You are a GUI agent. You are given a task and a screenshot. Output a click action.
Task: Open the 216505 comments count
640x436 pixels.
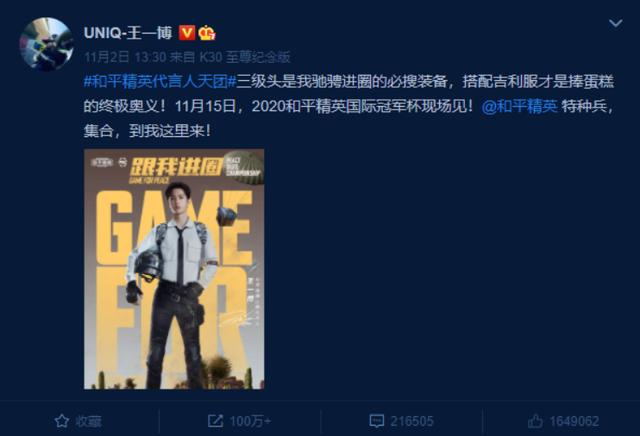point(411,421)
